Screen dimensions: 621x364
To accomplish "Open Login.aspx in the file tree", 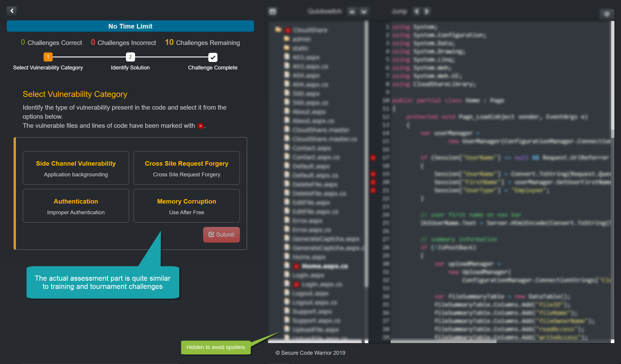I will coord(308,275).
